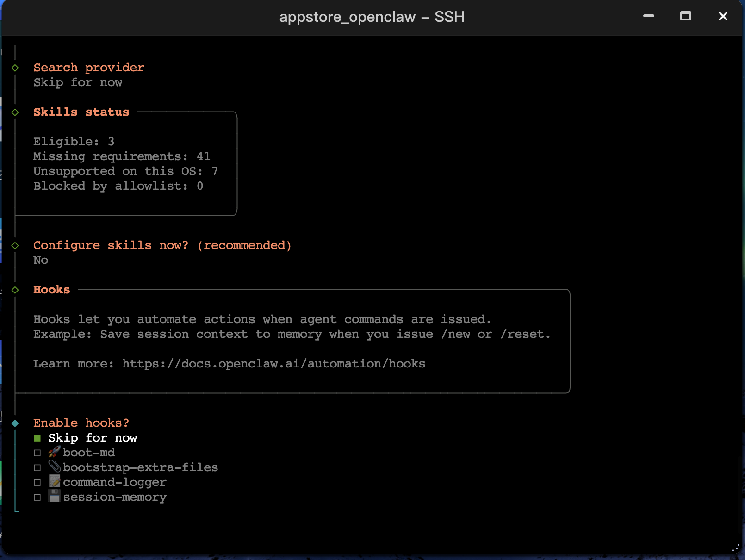Click the diamond marker beside Skills status
This screenshot has height=560, width=745.
point(15,112)
